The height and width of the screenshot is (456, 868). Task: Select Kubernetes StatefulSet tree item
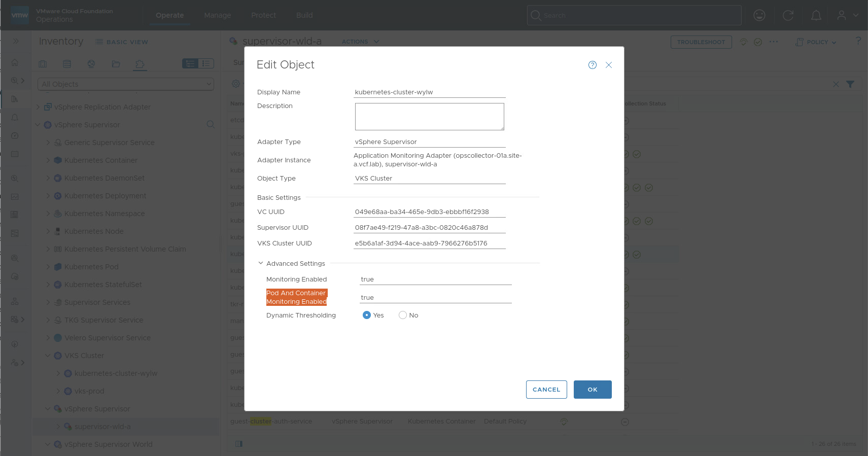(x=103, y=285)
